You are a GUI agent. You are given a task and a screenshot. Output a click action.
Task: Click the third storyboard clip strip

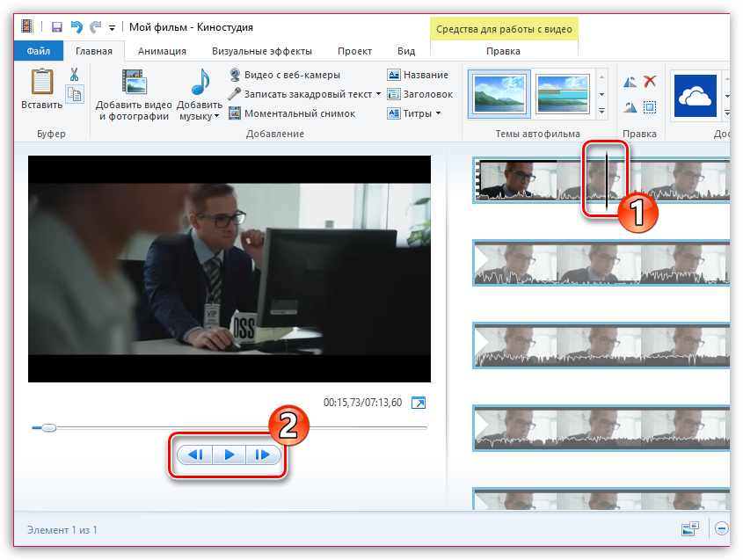[601, 345]
